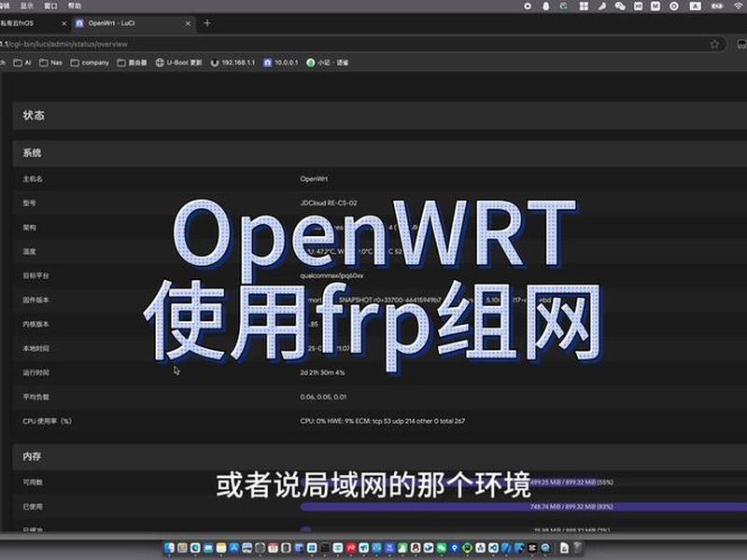Open the green WeChat icon in the Dock
Viewport: 747px width, 560px height.
click(x=441, y=548)
